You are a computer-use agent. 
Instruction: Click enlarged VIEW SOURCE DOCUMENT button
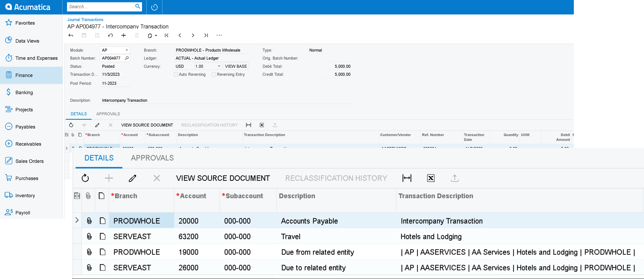tap(223, 178)
